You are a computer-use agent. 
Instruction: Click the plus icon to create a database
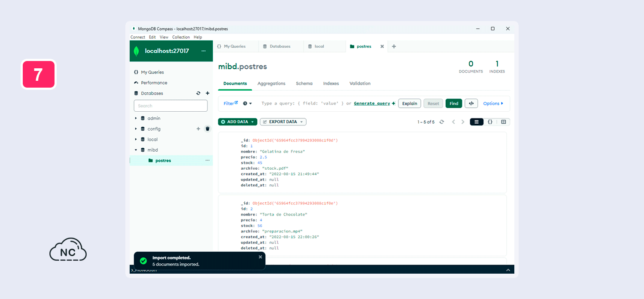pos(207,93)
